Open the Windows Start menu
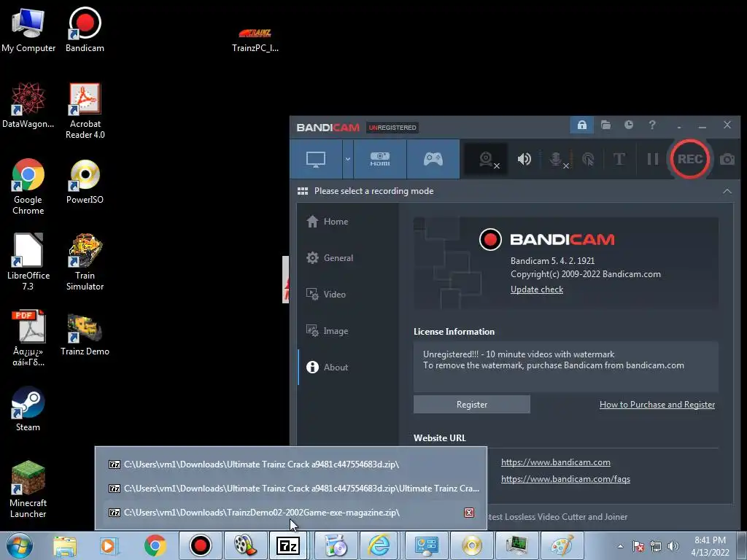747x560 pixels. click(x=20, y=545)
